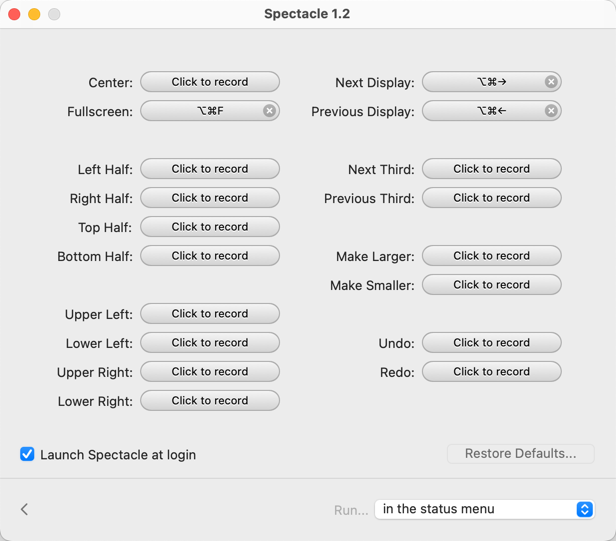Clear the Fullscreen shortcut with its X icon
This screenshot has width=616, height=541.
point(269,111)
